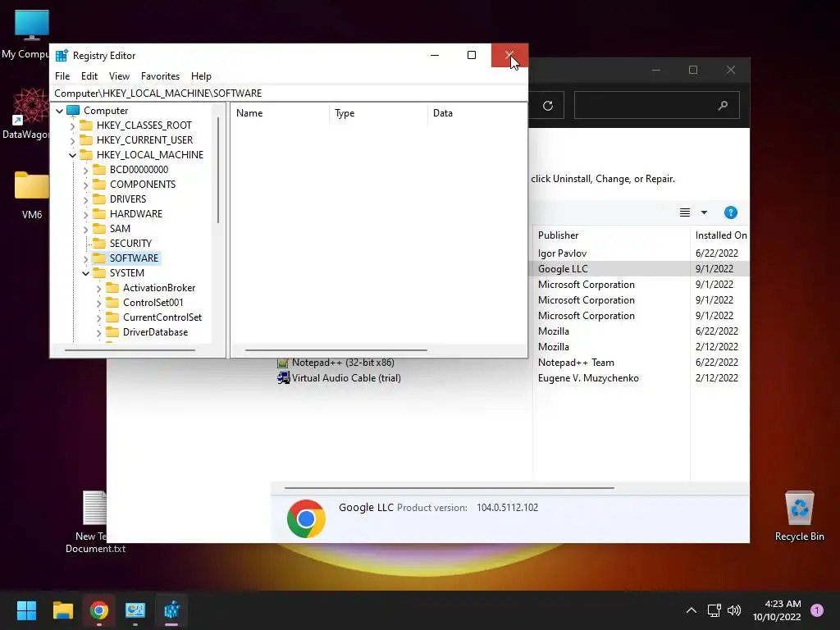Select the COMPONENTS tree item
This screenshot has height=630, width=840.
143,185
